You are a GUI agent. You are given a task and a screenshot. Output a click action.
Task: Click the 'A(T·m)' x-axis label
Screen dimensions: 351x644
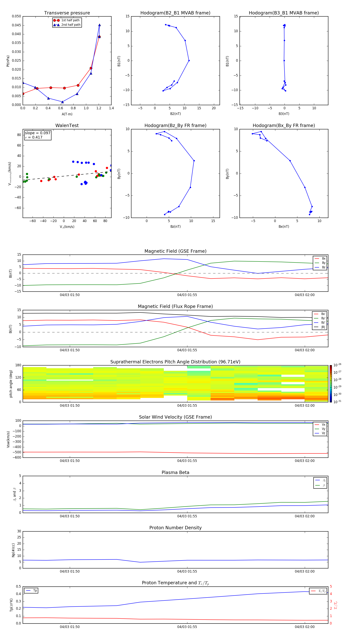[67, 114]
